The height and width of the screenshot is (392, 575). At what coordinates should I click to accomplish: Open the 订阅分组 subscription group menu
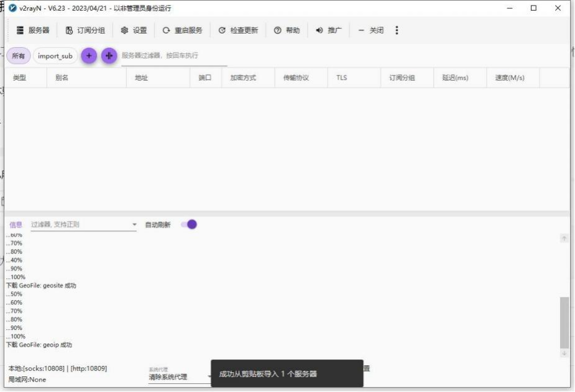(x=85, y=30)
